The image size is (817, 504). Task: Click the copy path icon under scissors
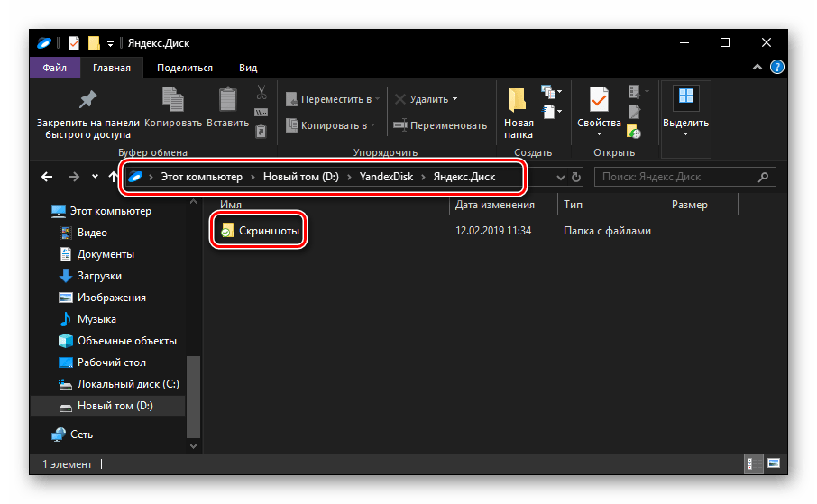pos(261,112)
